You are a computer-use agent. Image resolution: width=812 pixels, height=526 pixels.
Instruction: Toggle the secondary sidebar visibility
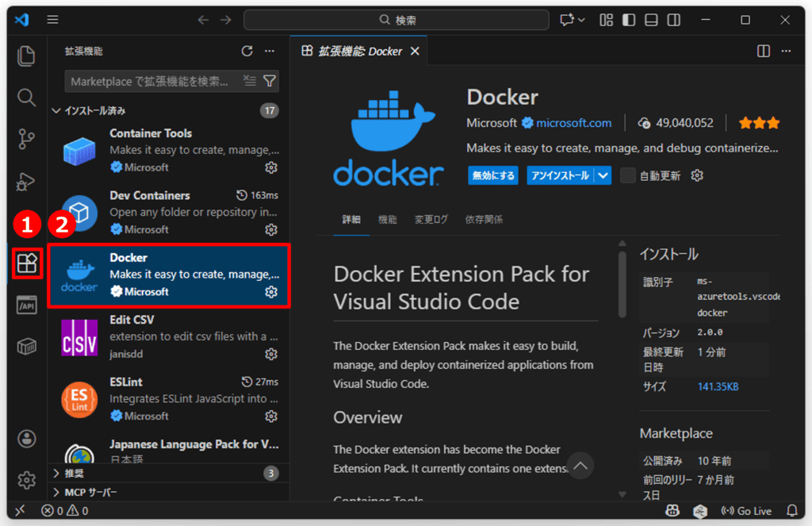[x=673, y=19]
